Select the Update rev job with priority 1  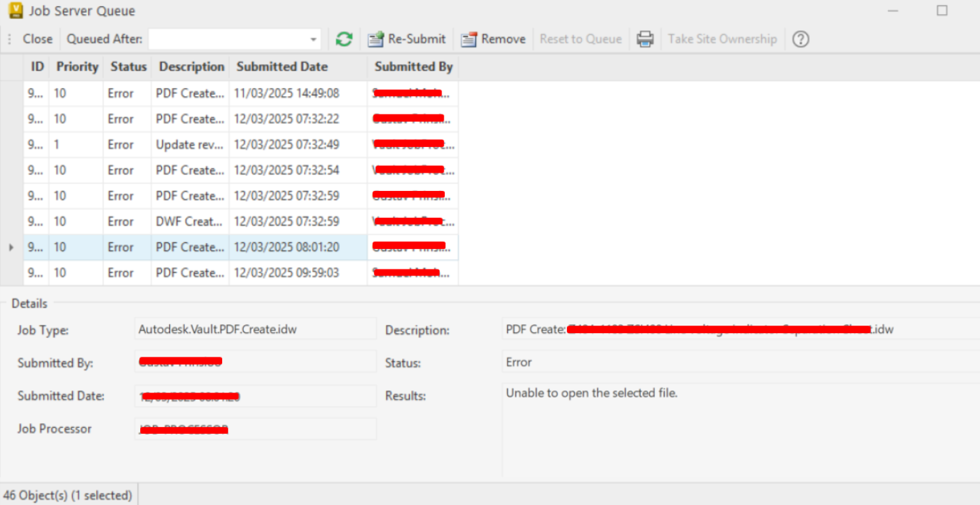tap(190, 144)
